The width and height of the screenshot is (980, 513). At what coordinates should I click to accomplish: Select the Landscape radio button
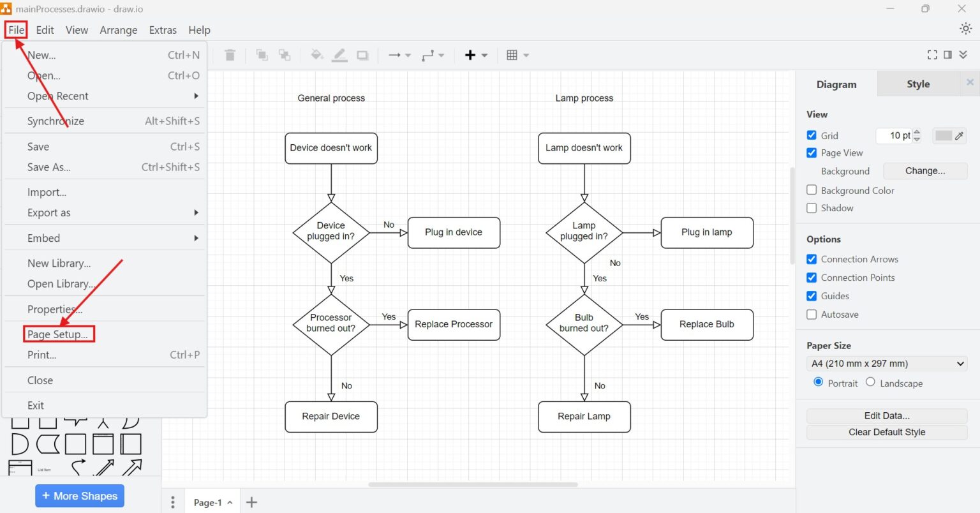pos(870,382)
